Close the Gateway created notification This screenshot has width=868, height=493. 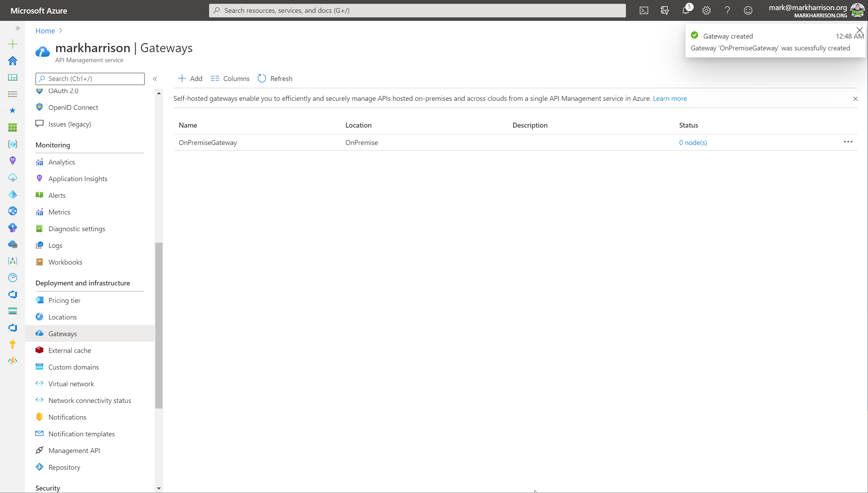[x=859, y=30]
